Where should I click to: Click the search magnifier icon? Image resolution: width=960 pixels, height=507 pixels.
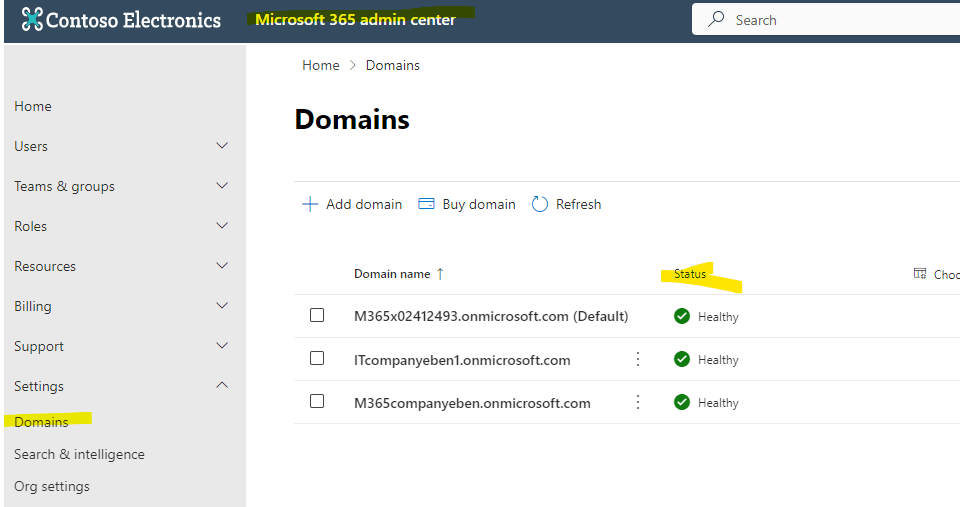pos(716,20)
